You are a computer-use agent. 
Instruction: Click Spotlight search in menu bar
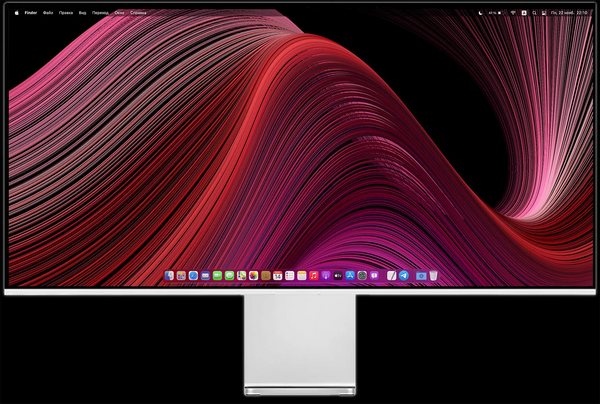point(535,13)
